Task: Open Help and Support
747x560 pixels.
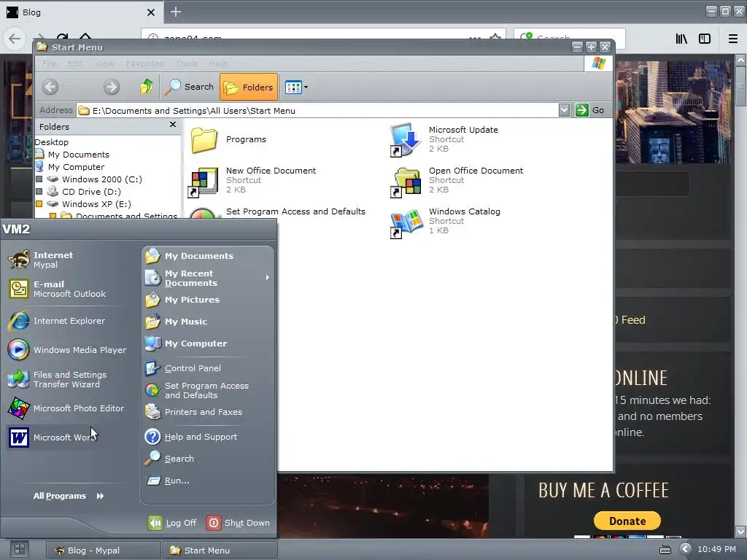Action: point(191,437)
